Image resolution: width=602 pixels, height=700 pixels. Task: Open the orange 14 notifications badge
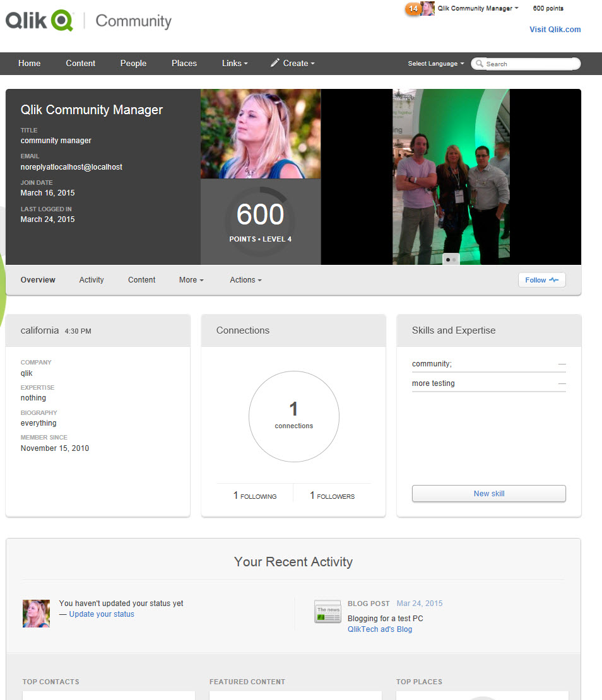click(413, 8)
